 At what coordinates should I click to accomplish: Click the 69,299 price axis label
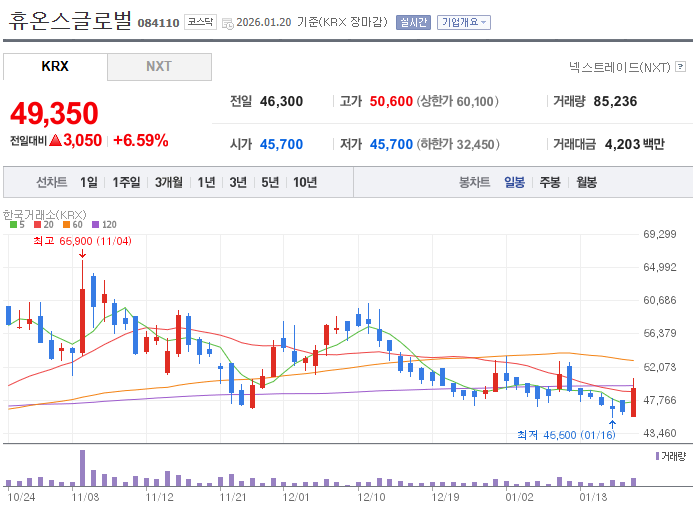pos(660,234)
